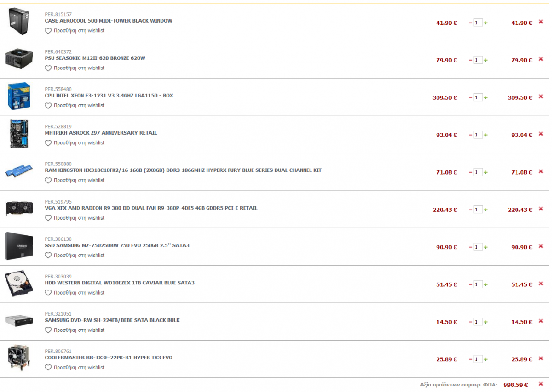Add VGA XFX RADEON to wishlist
552x392 pixels.
(x=75, y=218)
